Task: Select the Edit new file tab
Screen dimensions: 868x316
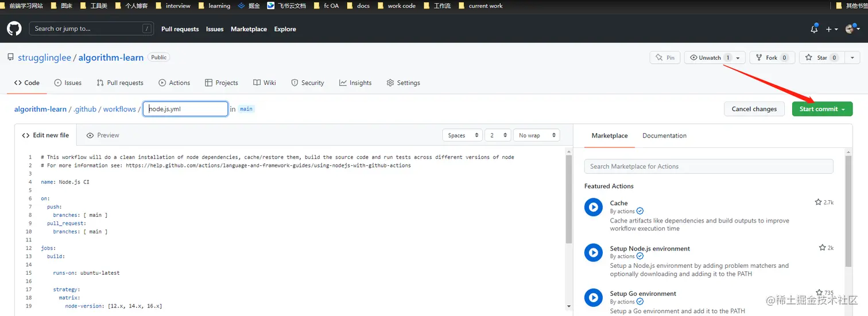Action: (x=45, y=135)
